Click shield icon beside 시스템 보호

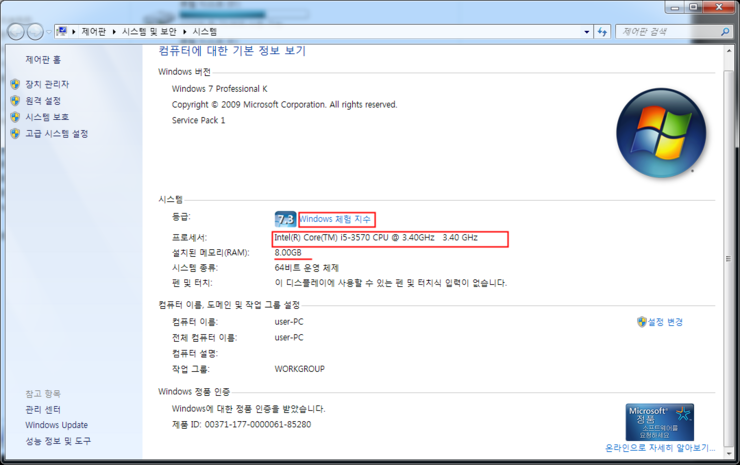coord(16,117)
